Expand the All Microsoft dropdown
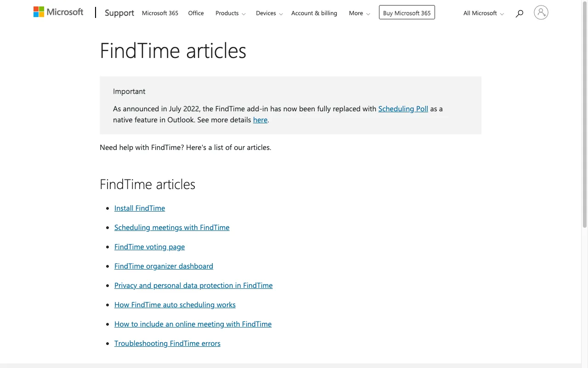 coord(483,13)
